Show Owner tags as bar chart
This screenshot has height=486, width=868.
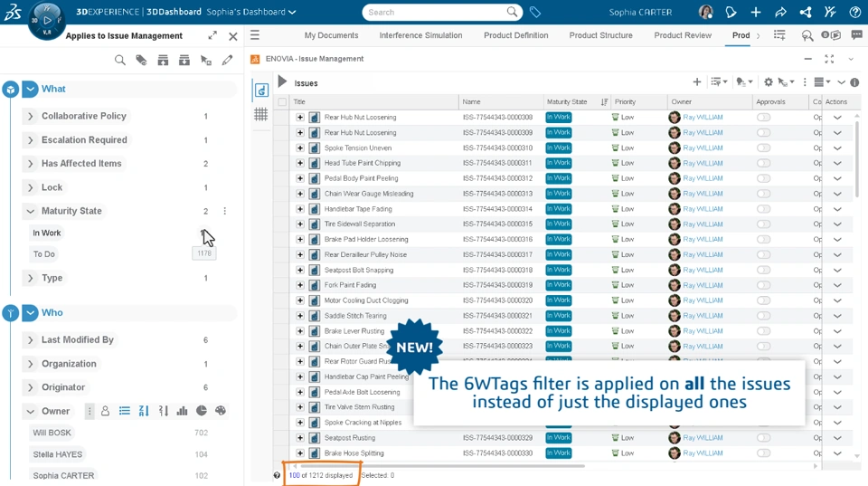pos(182,411)
